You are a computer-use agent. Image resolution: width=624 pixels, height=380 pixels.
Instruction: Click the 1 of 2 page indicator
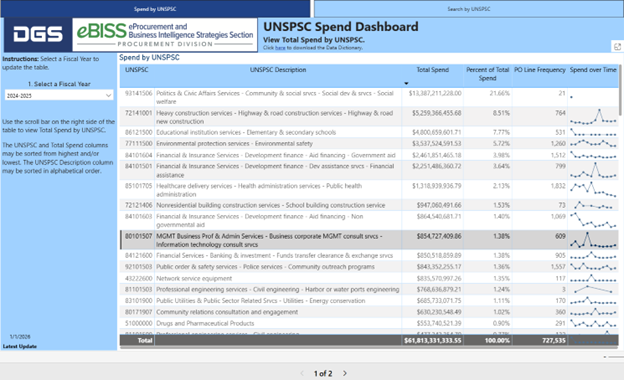point(323,373)
